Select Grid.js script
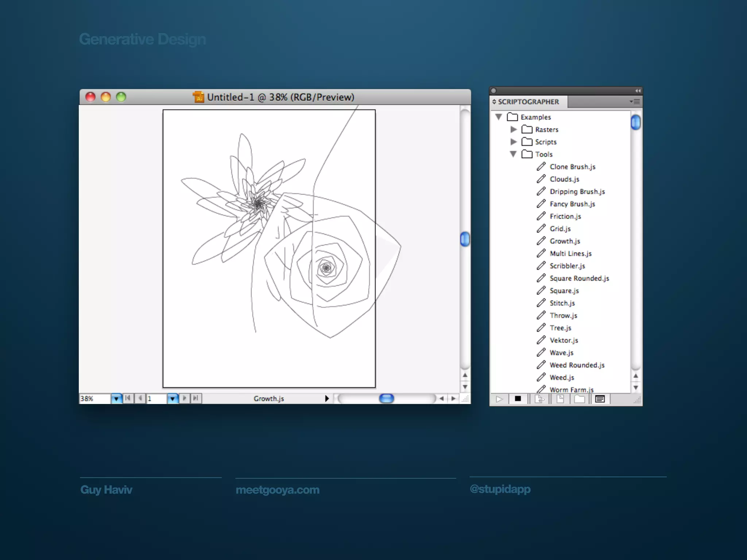The width and height of the screenshot is (747, 560). [x=560, y=229]
